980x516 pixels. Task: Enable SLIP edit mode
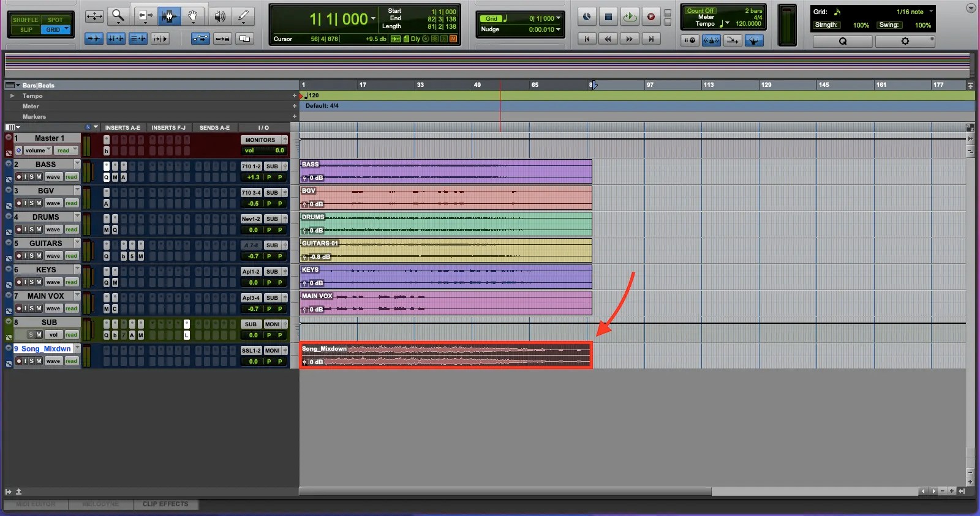coord(26,29)
